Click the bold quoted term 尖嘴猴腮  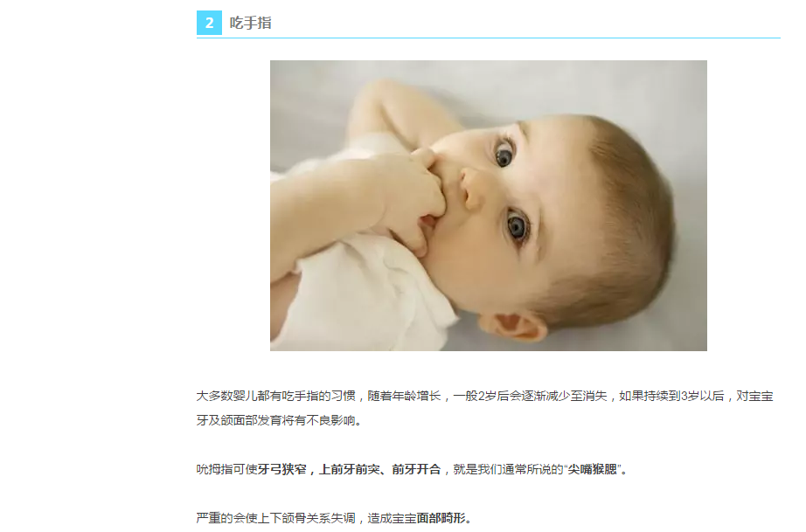pyautogui.click(x=592, y=469)
